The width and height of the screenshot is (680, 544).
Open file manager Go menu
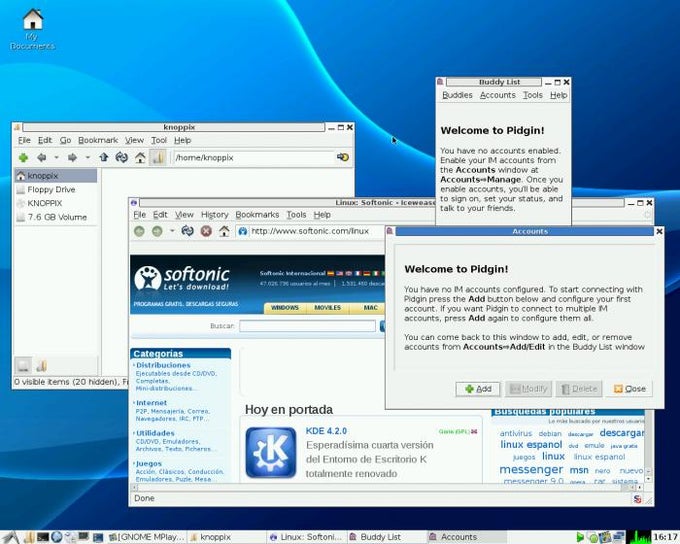(x=65, y=140)
